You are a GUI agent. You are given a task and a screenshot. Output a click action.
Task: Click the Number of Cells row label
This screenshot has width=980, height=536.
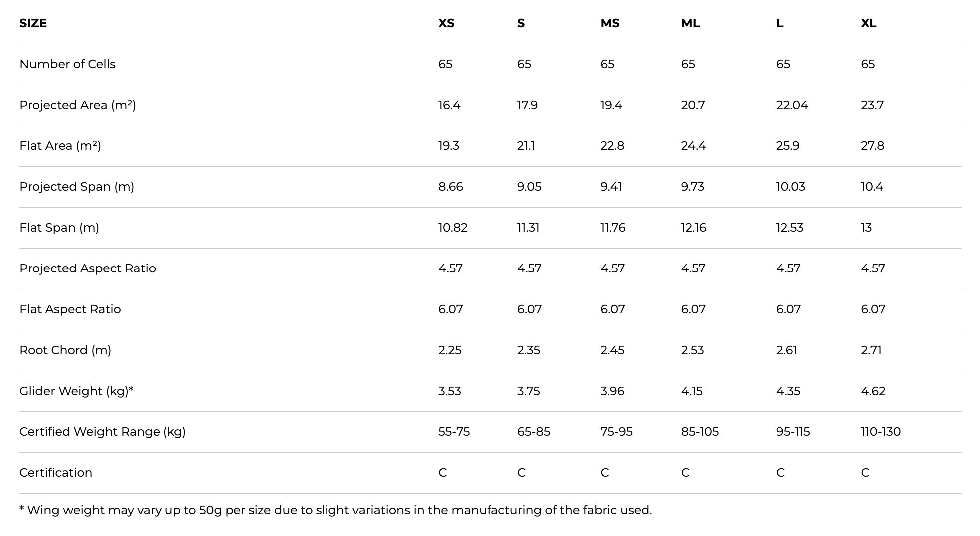click(x=67, y=64)
